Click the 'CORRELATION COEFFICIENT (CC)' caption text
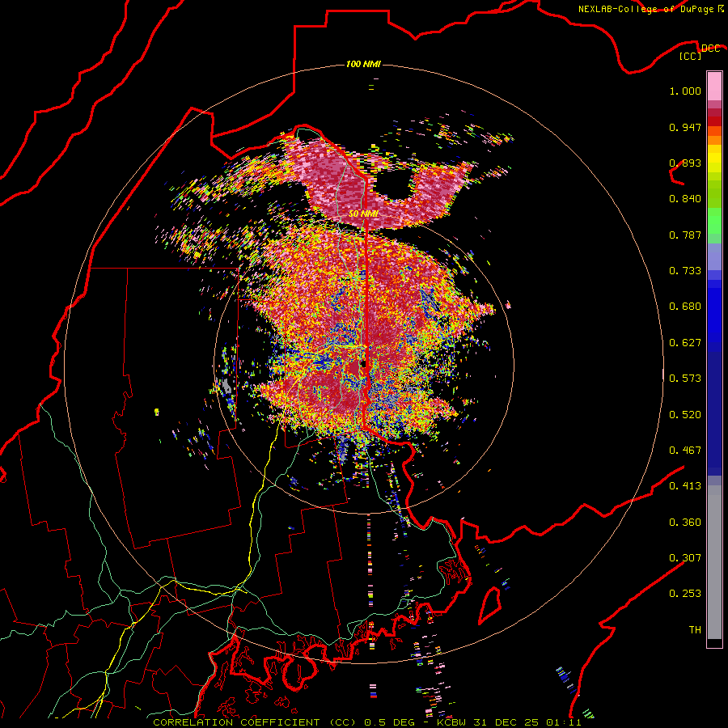Viewport: 728px width, 728px height. (255, 722)
